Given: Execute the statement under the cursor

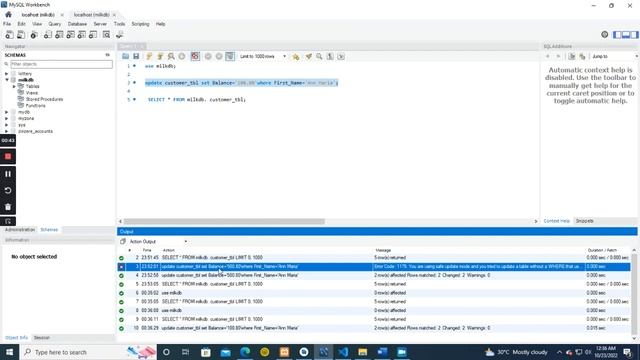Looking at the screenshot, I should click(x=160, y=56).
